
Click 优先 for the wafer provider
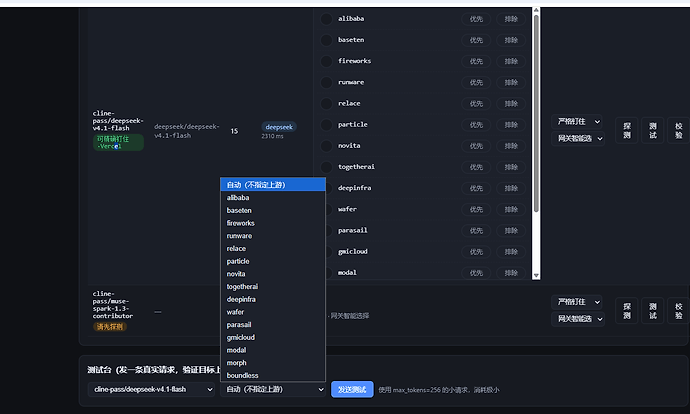tap(476, 209)
